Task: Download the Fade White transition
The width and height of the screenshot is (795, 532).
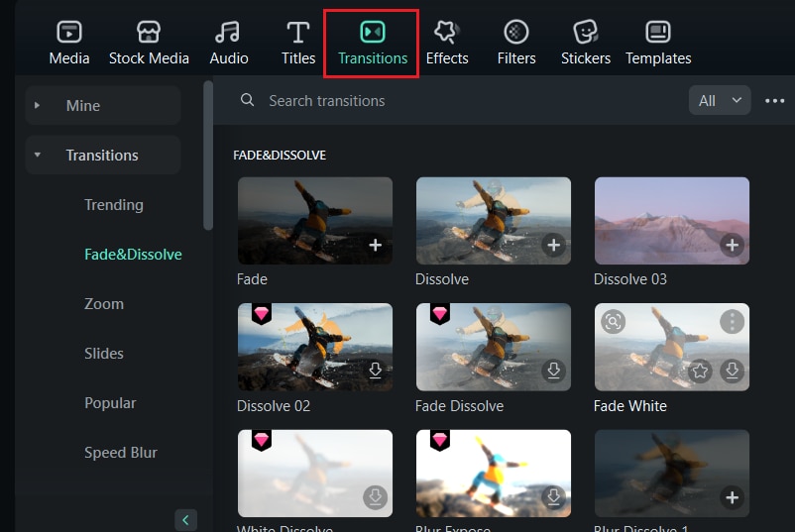Action: (733, 371)
